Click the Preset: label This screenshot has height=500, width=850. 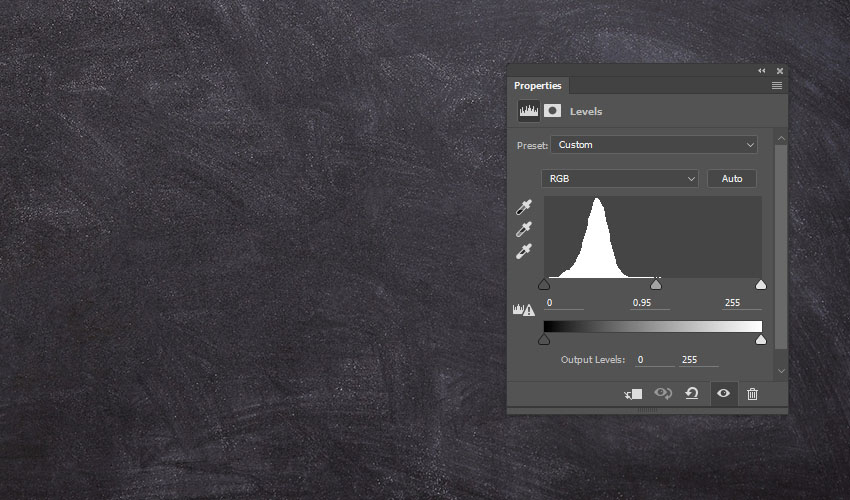(532, 145)
